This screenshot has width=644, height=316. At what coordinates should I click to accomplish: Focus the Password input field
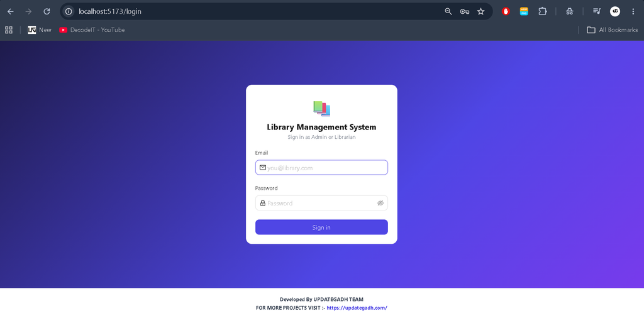[321, 203]
